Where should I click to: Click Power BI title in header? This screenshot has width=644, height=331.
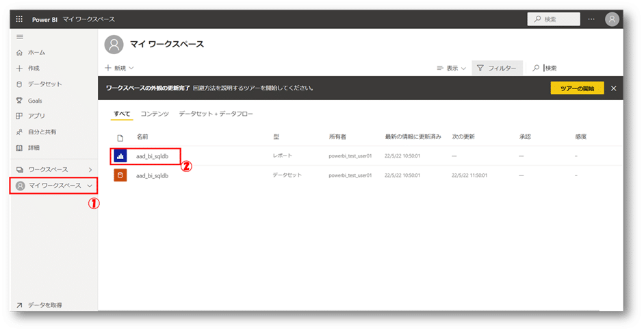pyautogui.click(x=44, y=19)
